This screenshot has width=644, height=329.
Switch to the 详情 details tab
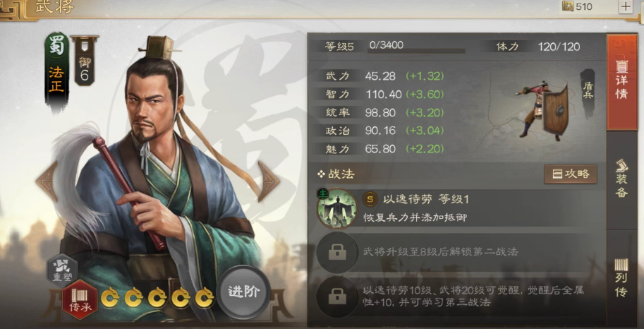622,82
